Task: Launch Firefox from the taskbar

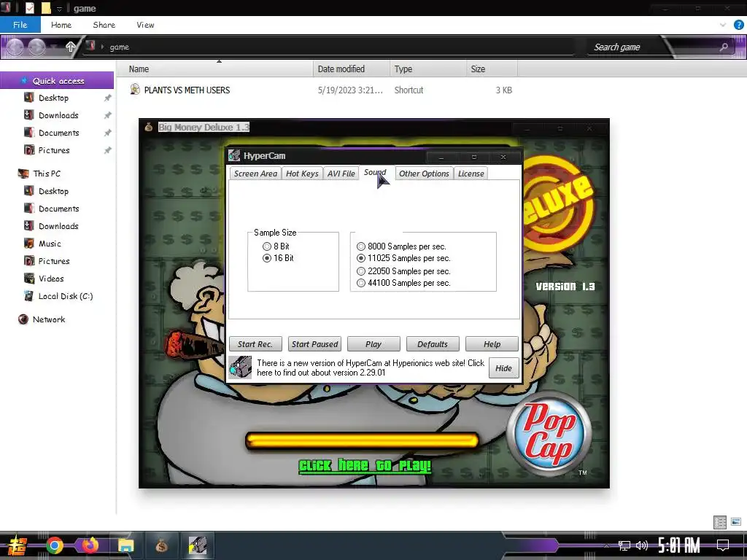Action: [x=90, y=545]
